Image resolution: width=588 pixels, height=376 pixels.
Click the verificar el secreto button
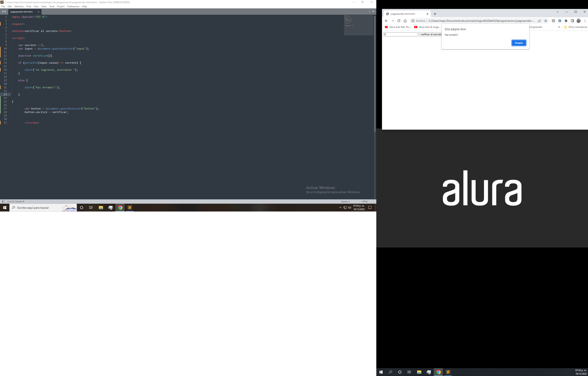tap(430, 35)
